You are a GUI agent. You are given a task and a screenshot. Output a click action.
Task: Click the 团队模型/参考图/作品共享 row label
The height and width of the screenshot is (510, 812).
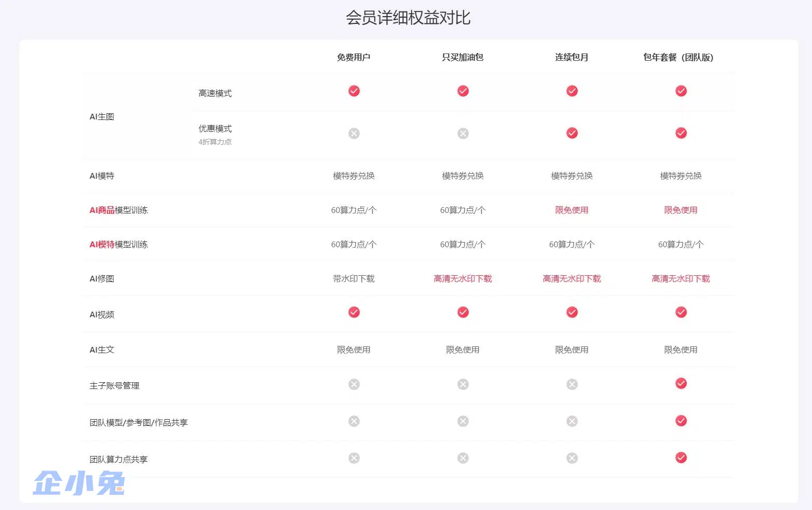[139, 423]
